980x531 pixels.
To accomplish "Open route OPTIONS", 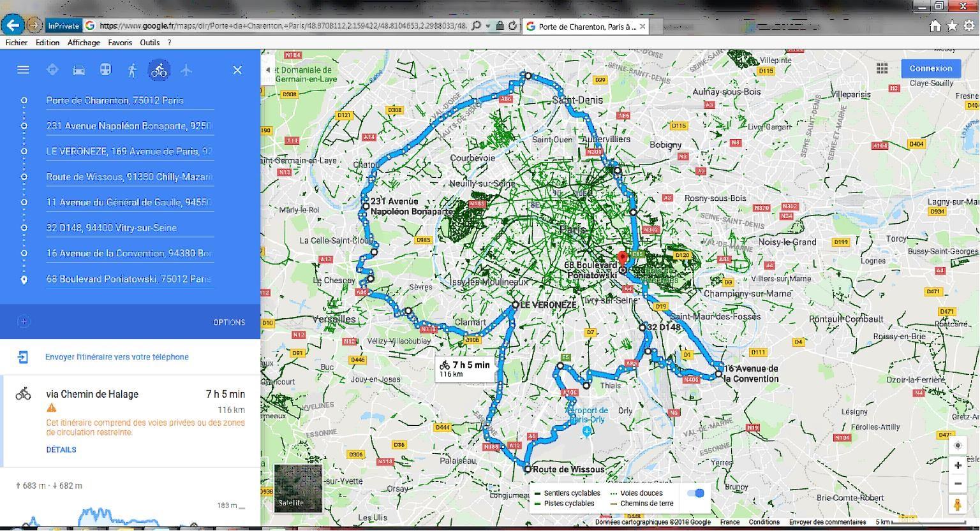I will click(229, 322).
